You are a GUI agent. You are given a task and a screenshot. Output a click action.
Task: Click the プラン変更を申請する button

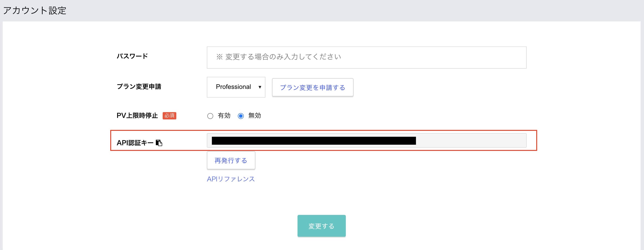click(313, 87)
